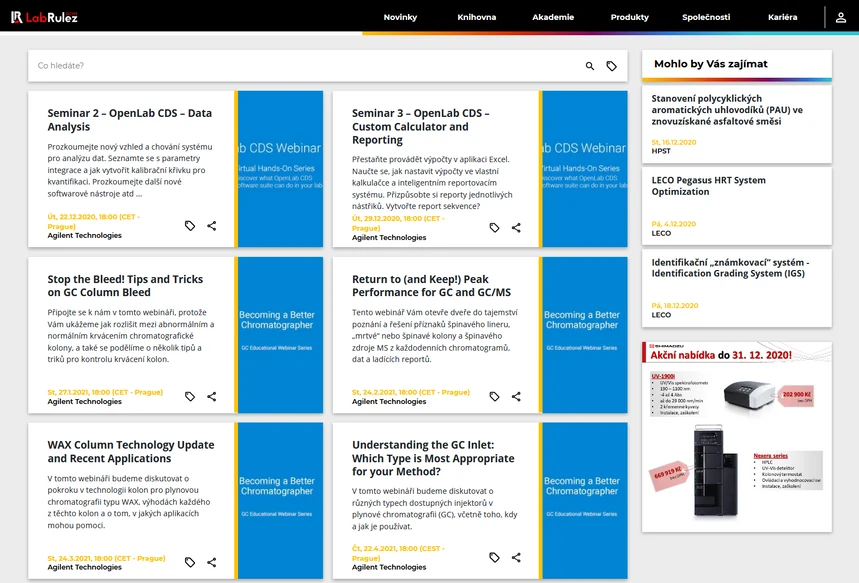Open the user account icon
Screen dimensions: 859x583
click(x=840, y=18)
